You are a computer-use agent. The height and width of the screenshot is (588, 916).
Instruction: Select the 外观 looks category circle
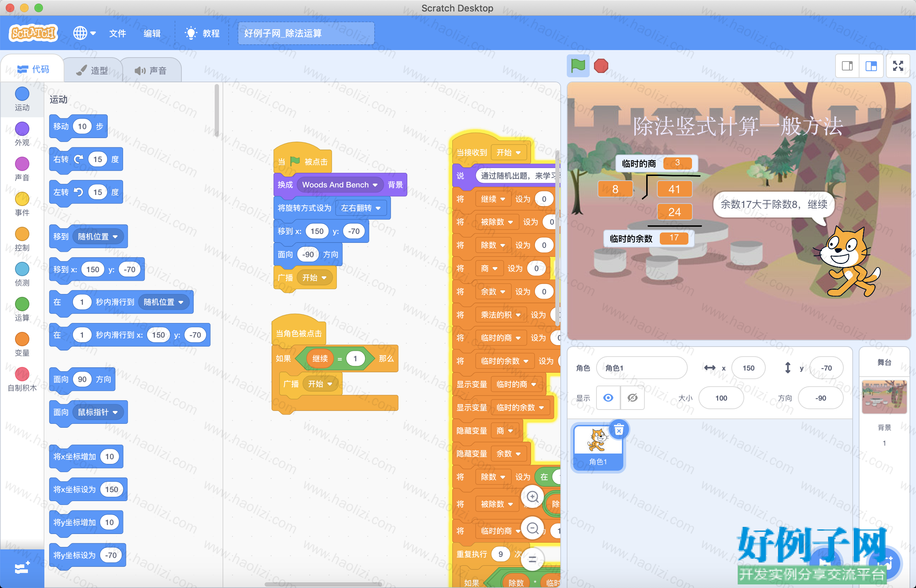tap(22, 129)
